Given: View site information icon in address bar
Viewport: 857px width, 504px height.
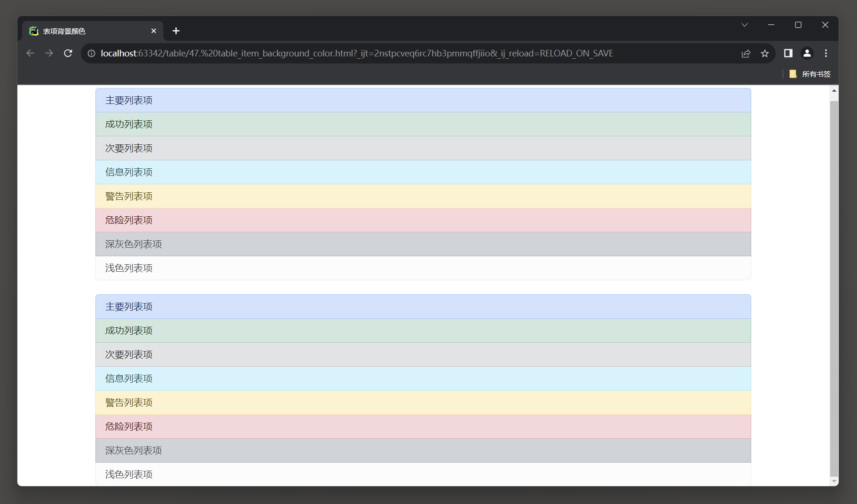Looking at the screenshot, I should tap(92, 54).
